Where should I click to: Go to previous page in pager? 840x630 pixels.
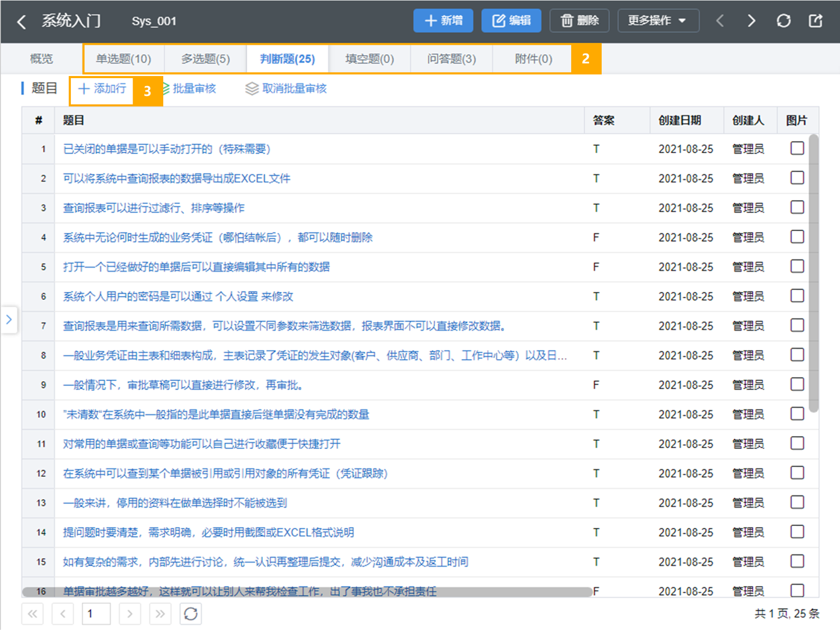point(63,614)
